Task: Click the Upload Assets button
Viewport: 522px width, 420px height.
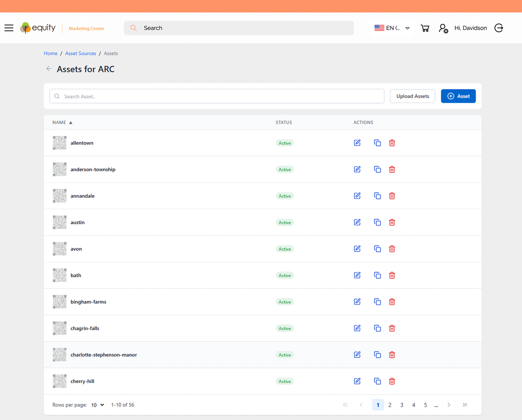Action: point(412,96)
